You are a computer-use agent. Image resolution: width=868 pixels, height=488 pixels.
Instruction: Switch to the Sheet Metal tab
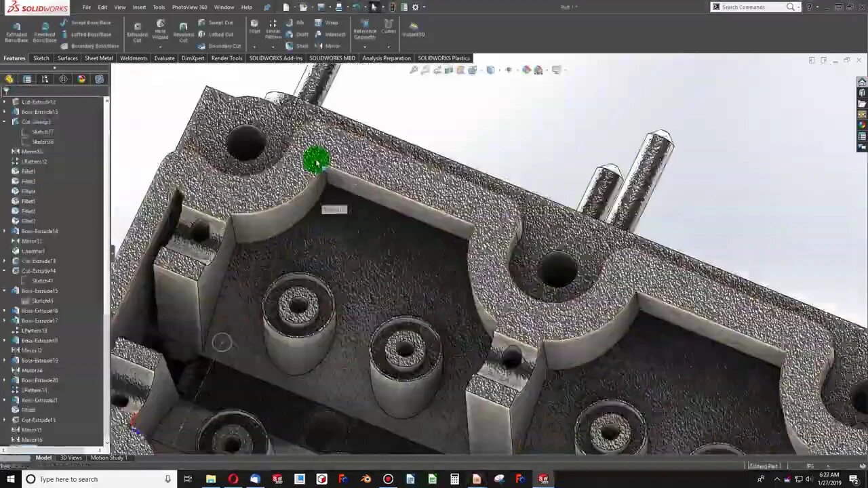(x=99, y=58)
